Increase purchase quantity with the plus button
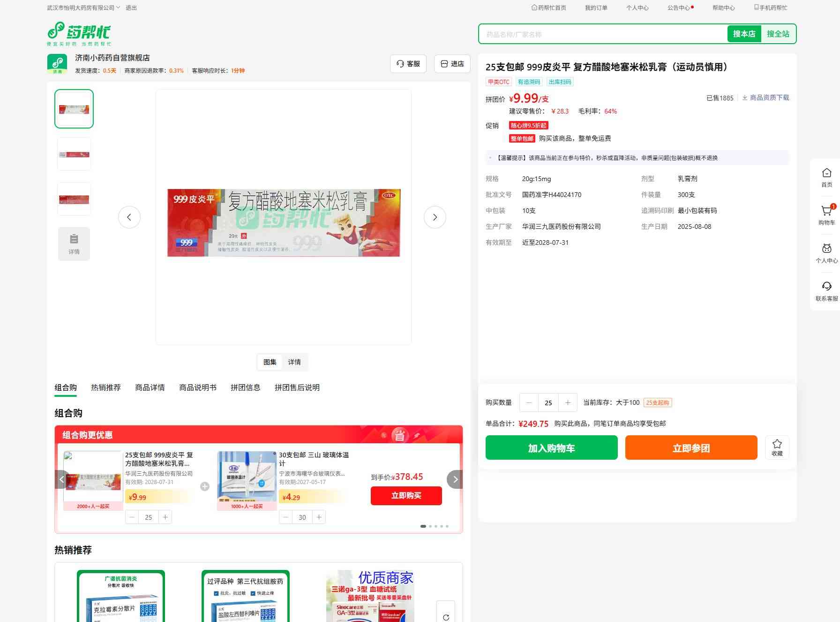840x622 pixels. 568,402
